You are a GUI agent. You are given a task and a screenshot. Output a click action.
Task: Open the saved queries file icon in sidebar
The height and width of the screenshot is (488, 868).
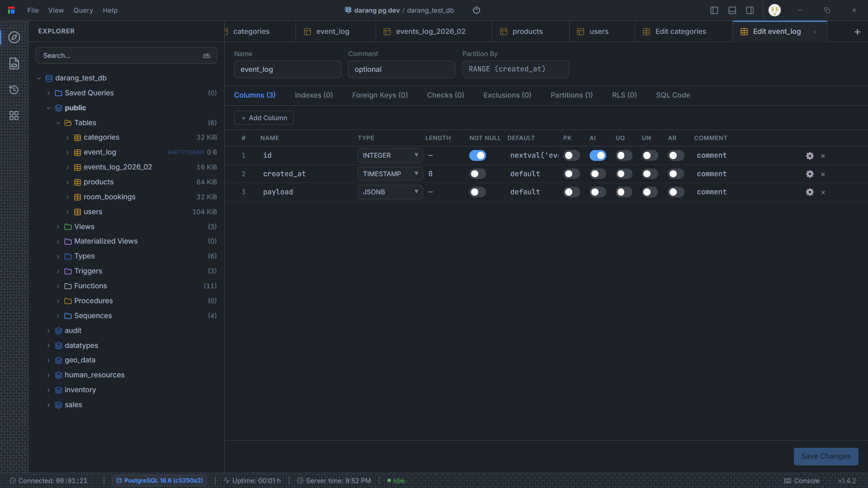point(14,63)
